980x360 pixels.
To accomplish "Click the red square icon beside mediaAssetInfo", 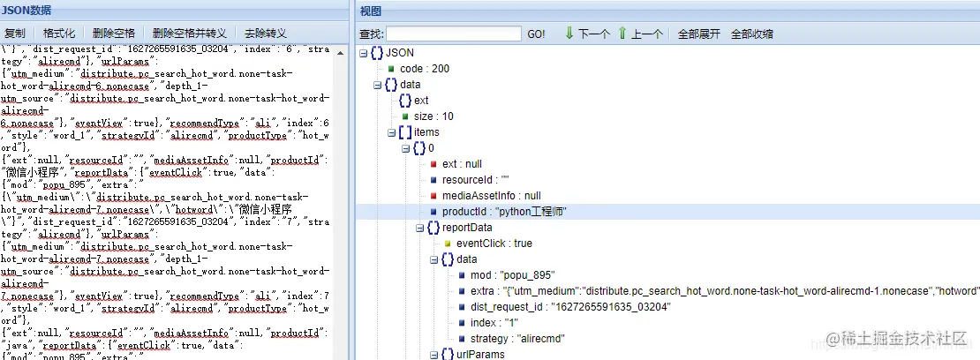I will (433, 196).
